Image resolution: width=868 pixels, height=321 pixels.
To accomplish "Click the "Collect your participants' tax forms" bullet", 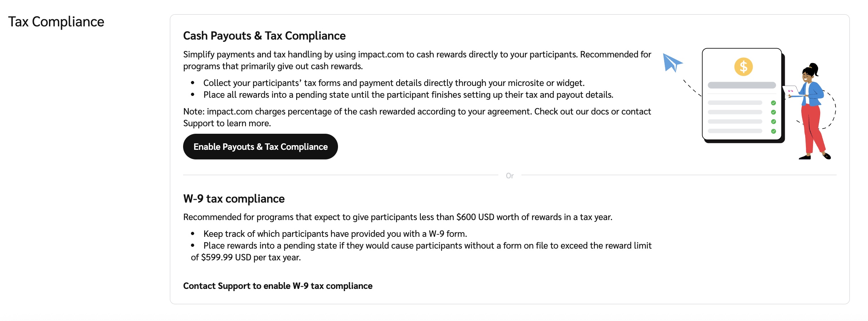I will coord(394,83).
